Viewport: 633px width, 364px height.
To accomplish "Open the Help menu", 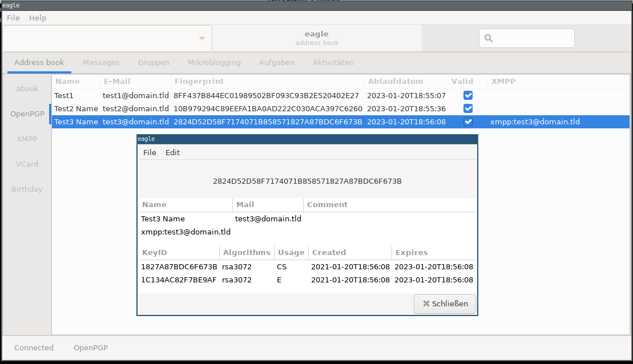I will coord(38,18).
